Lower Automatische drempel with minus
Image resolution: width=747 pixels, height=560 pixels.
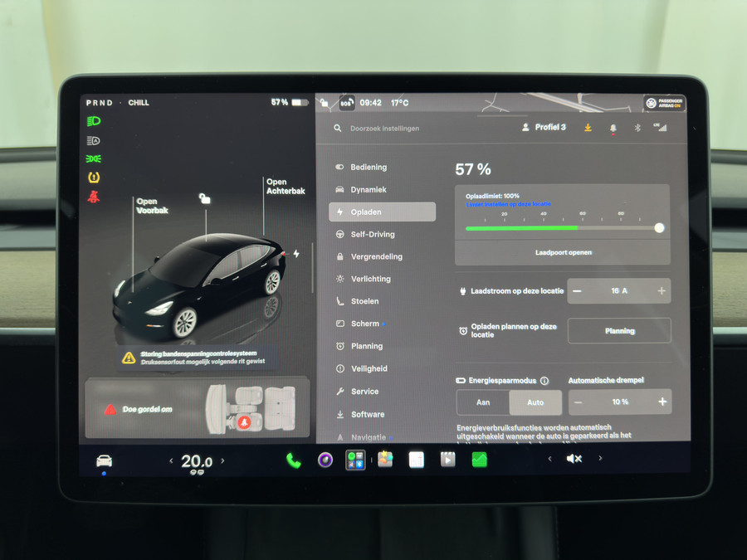(578, 402)
